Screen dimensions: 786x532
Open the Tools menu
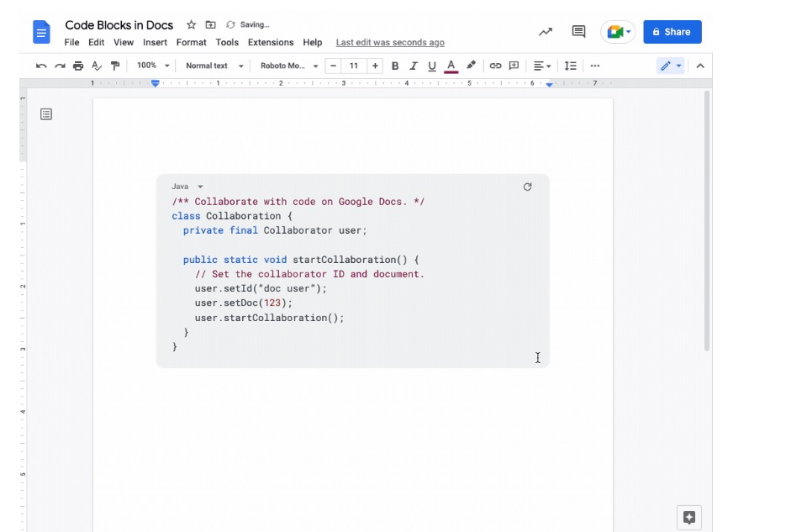(x=227, y=43)
